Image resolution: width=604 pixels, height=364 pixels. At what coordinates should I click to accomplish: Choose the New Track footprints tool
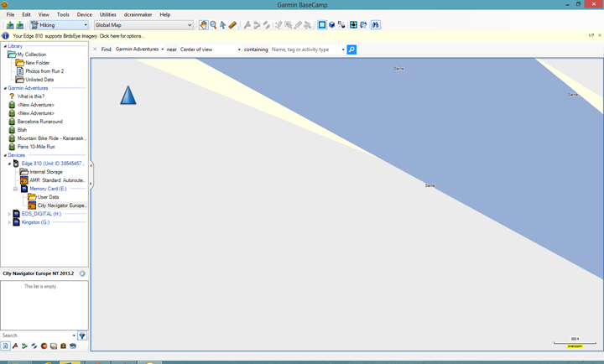(x=267, y=25)
